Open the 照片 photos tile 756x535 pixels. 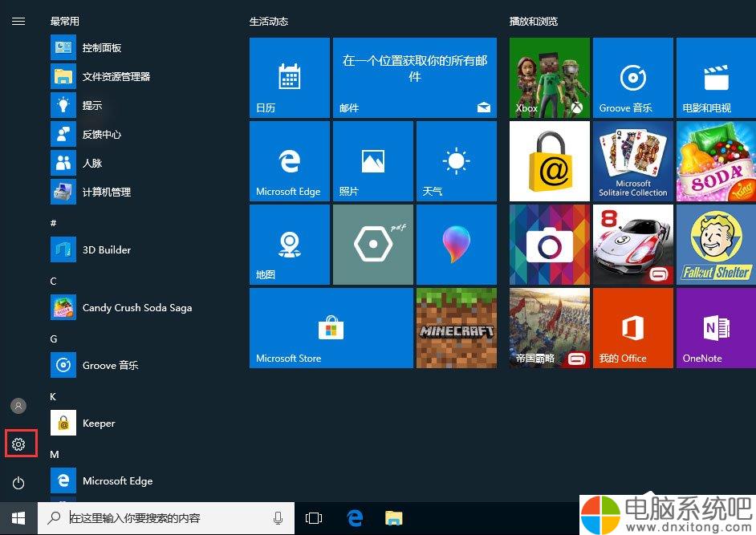[372, 161]
